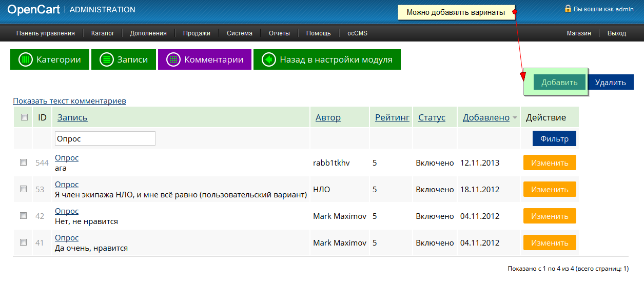Click the sort arrow beside Добавлено
Viewport: 644px width, 284px height.
(x=515, y=118)
